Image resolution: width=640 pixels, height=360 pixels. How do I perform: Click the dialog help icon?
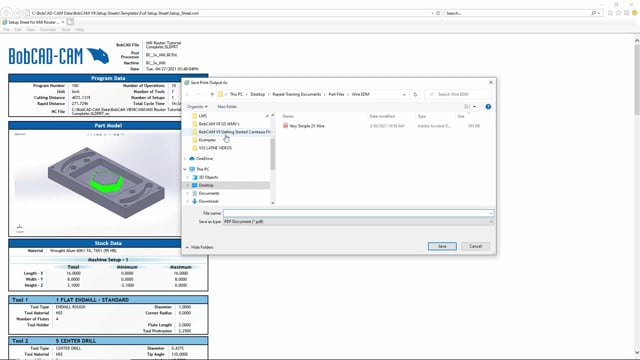[x=488, y=107]
